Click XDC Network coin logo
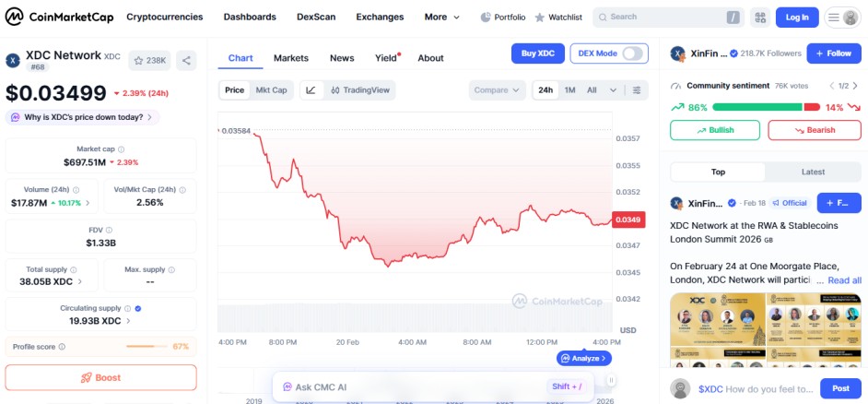The image size is (868, 404). click(x=13, y=60)
